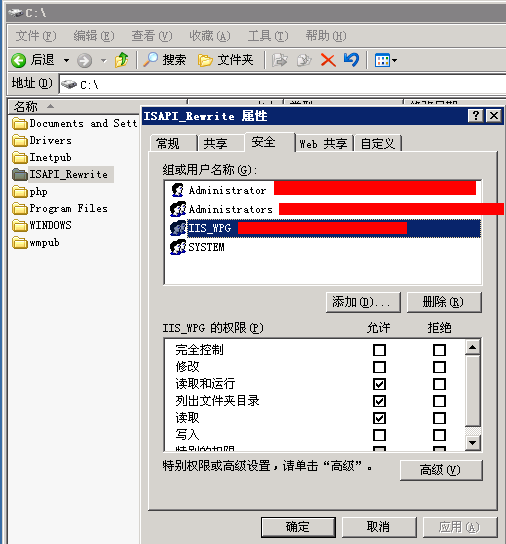The height and width of the screenshot is (544, 506).
Task: Click the red Delete X icon
Action: (x=328, y=60)
